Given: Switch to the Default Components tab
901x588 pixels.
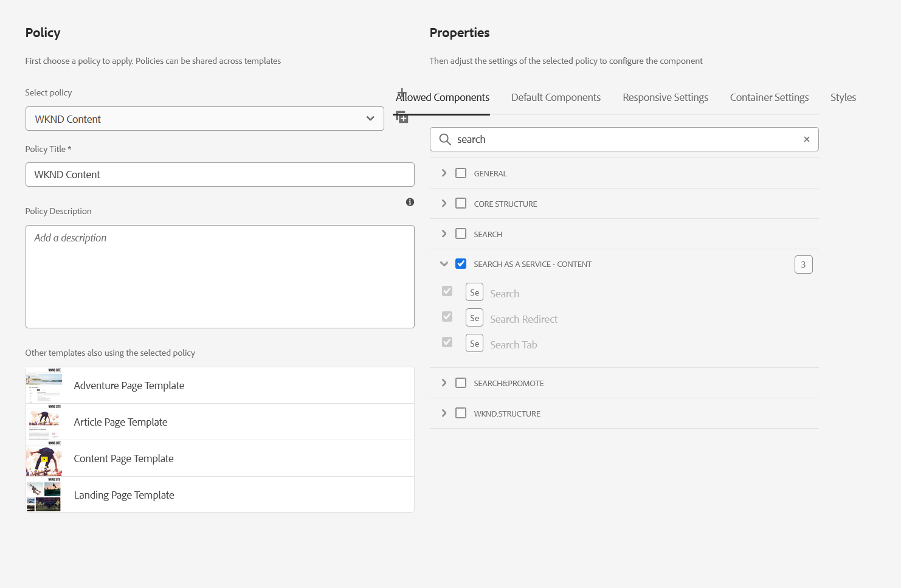Looking at the screenshot, I should (x=556, y=97).
